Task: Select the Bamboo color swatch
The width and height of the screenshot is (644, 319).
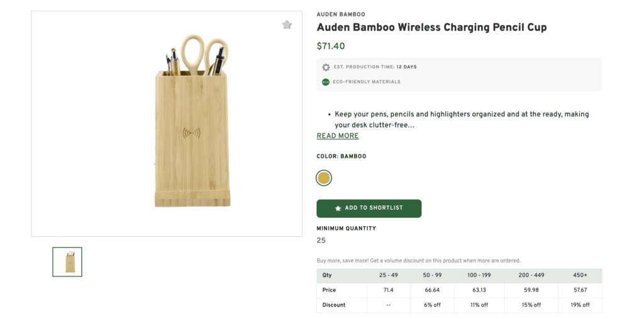Action: point(324,178)
